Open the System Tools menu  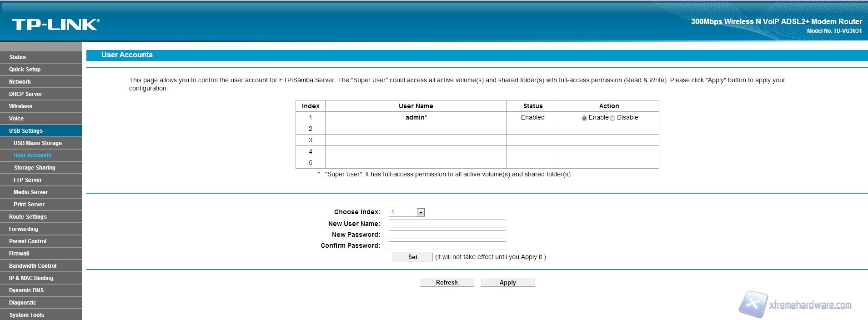pyautogui.click(x=26, y=315)
